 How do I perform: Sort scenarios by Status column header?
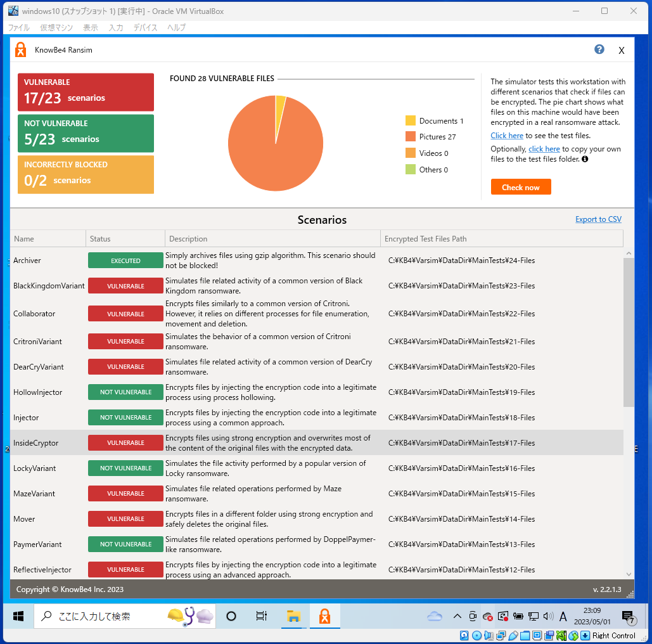point(125,239)
